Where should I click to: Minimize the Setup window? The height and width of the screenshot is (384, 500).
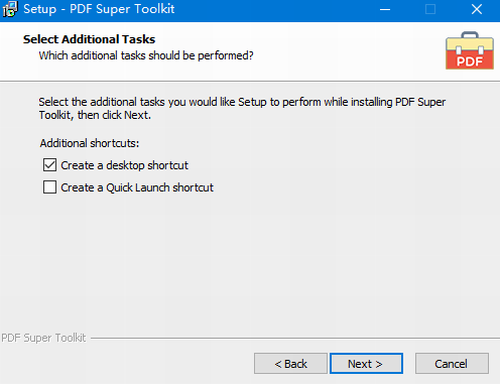click(x=385, y=9)
